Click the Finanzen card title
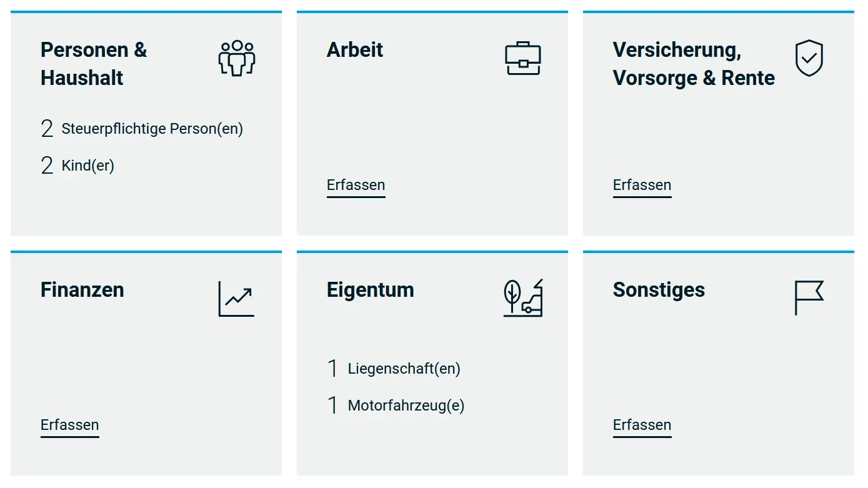Viewport: 868px width, 488px height. coord(82,290)
